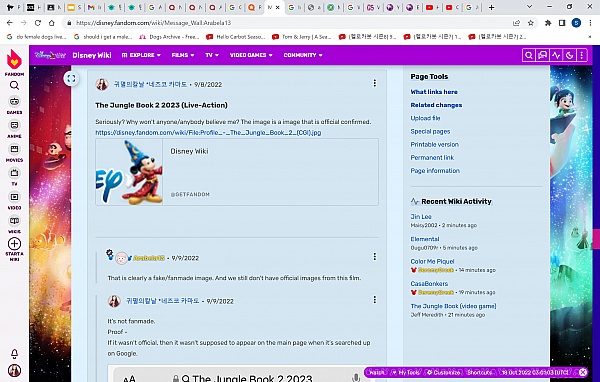Viewport: 600px width, 382px height.
Task: Open the Movies section in Fandom sidebar
Action: point(14,149)
